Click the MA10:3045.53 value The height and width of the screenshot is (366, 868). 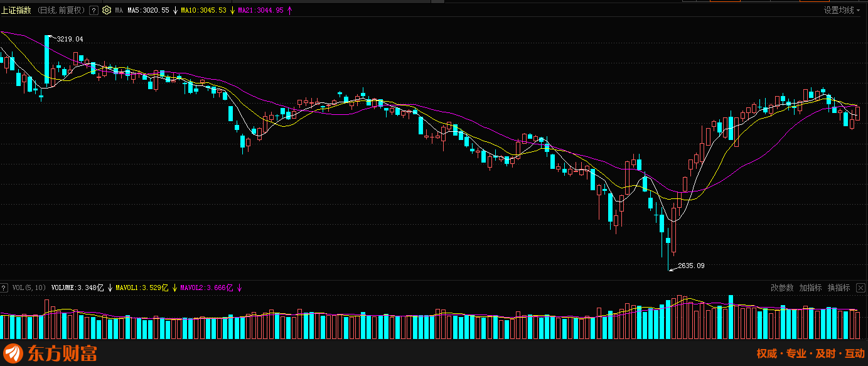pos(203,11)
